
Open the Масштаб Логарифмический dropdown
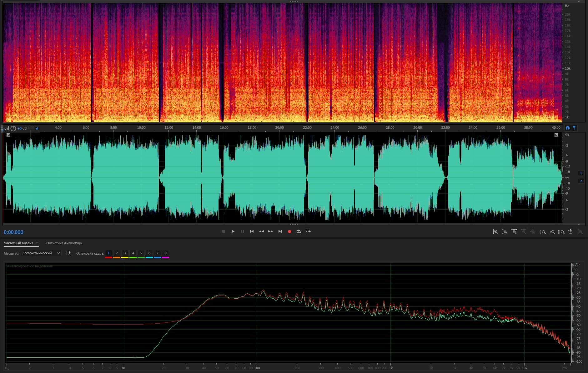click(x=41, y=253)
